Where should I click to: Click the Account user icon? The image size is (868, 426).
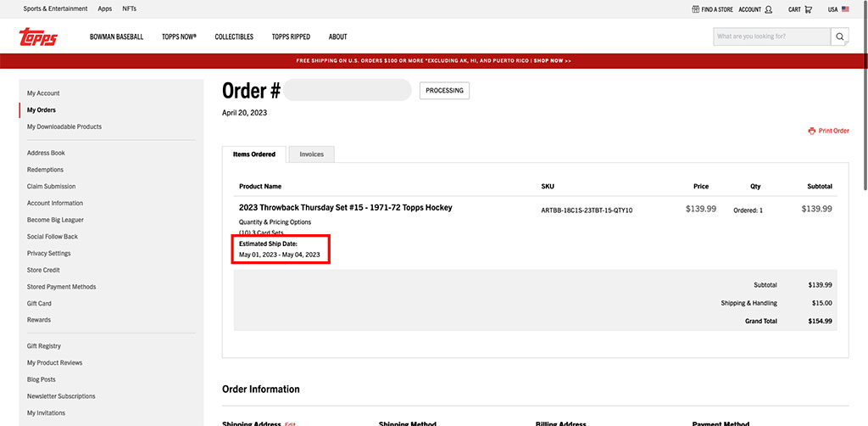(x=768, y=9)
